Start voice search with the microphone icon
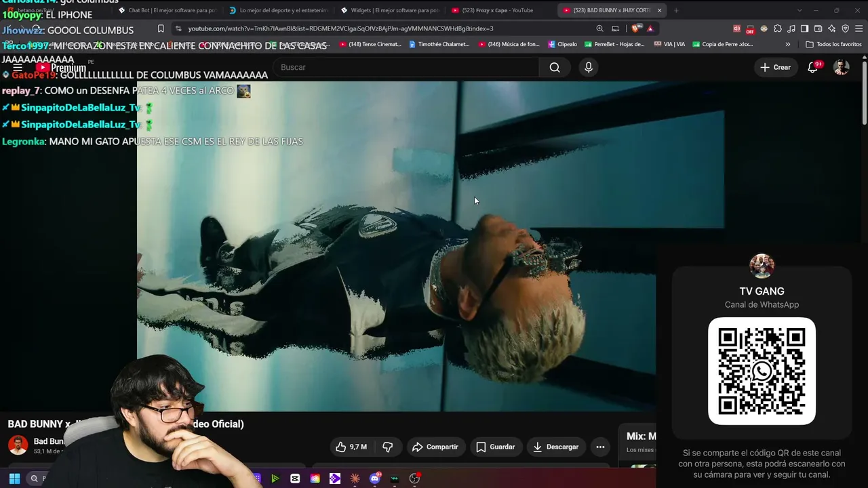The width and height of the screenshot is (868, 488). pyautogui.click(x=589, y=67)
